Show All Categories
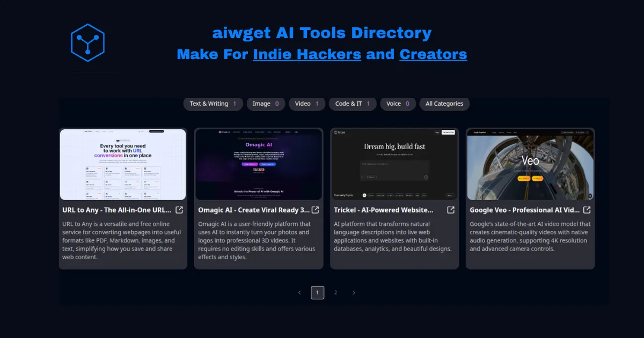 pos(444,104)
